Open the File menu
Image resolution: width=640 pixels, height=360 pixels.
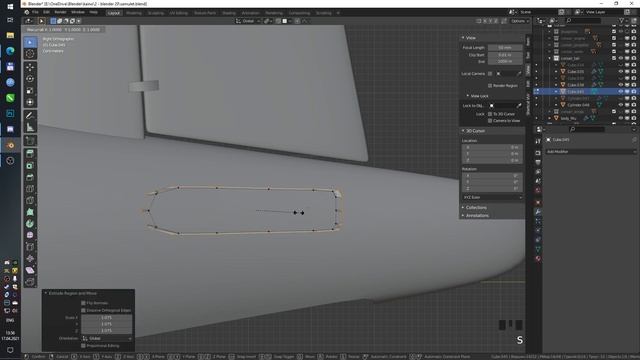(x=36, y=12)
